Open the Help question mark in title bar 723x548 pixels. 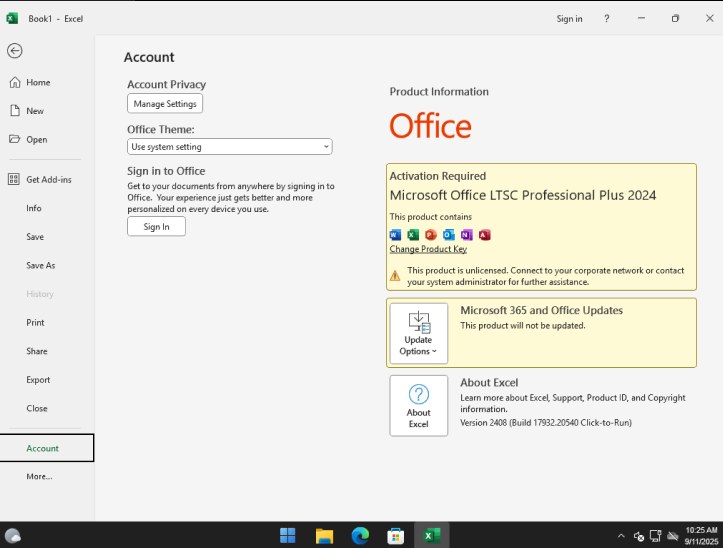tap(606, 18)
